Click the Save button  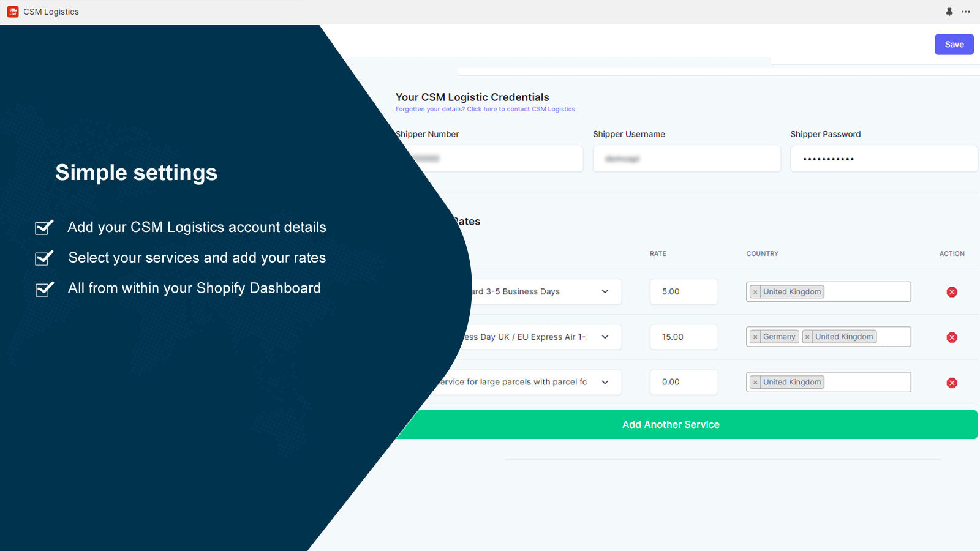coord(954,44)
